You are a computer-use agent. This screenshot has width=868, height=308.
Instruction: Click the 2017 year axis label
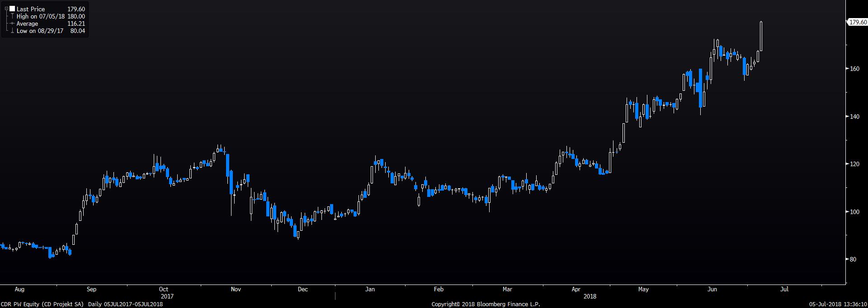pos(167,296)
